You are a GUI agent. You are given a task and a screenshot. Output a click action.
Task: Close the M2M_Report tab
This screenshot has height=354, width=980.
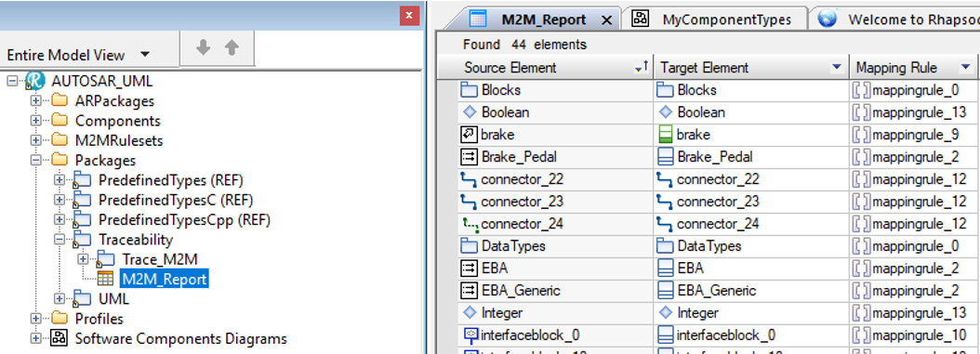coord(605,20)
